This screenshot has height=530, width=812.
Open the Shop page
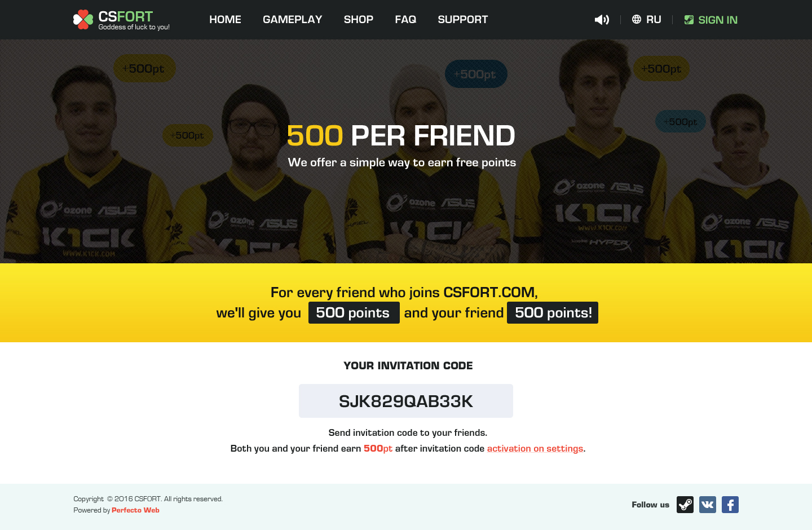[359, 20]
